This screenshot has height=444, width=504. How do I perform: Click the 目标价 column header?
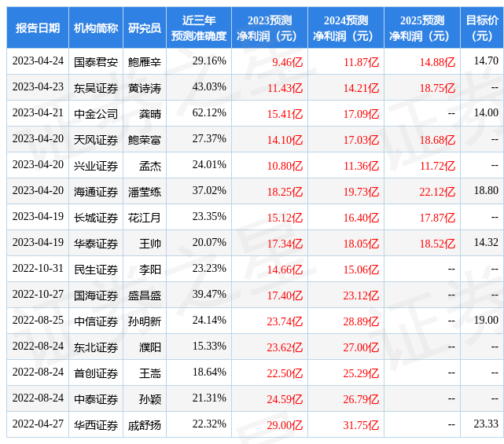482,28
